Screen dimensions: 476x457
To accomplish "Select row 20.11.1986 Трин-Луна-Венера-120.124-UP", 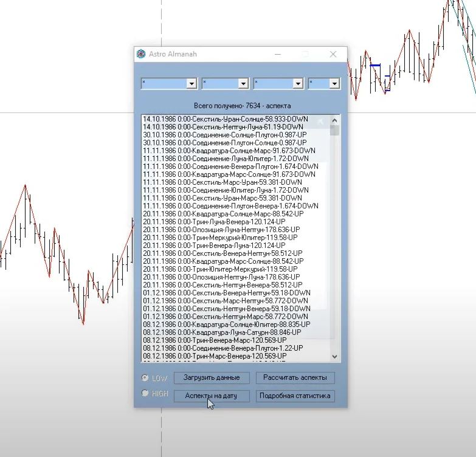I will (236, 222).
